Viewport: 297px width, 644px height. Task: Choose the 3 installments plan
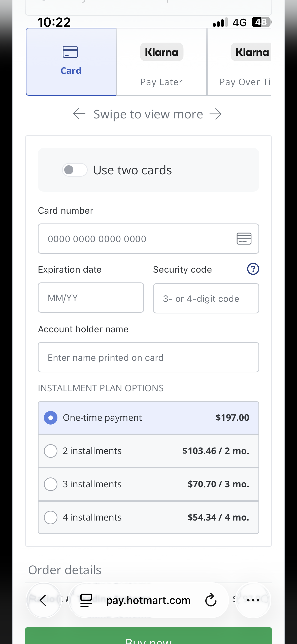pyautogui.click(x=51, y=484)
